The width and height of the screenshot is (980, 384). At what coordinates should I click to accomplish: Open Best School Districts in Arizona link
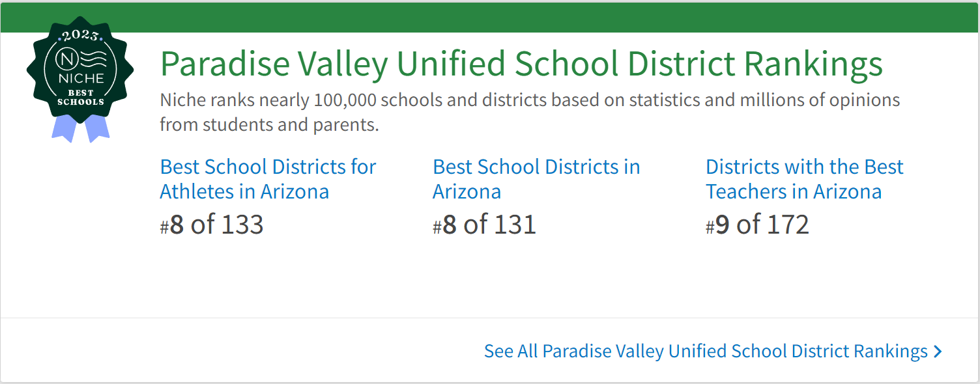536,179
